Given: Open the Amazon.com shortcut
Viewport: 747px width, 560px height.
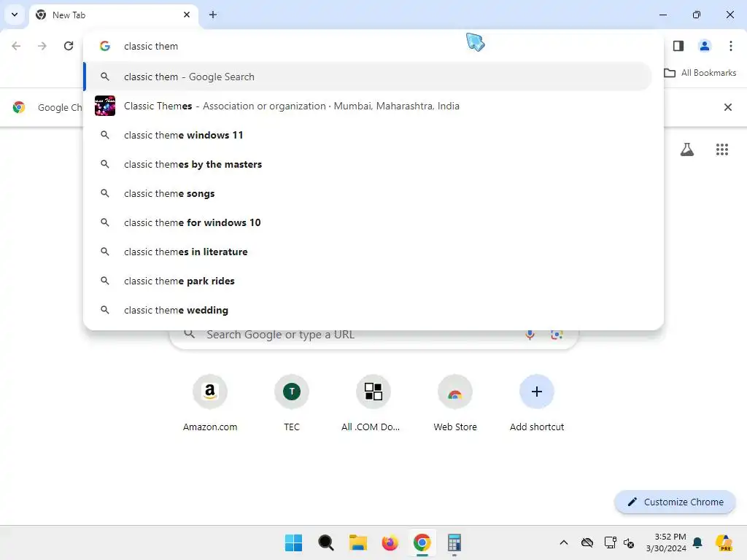Looking at the screenshot, I should pos(210,402).
